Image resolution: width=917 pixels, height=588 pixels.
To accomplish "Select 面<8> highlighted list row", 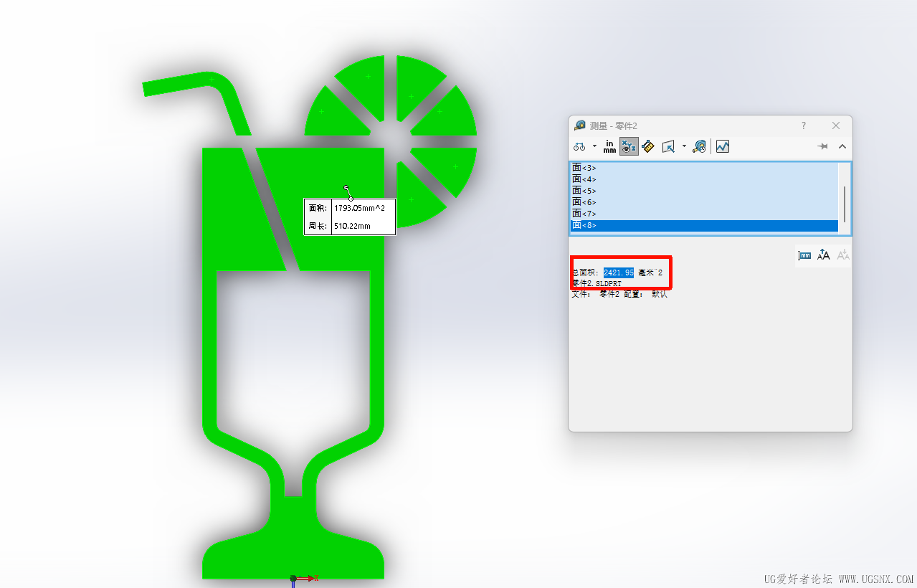I will tap(704, 225).
